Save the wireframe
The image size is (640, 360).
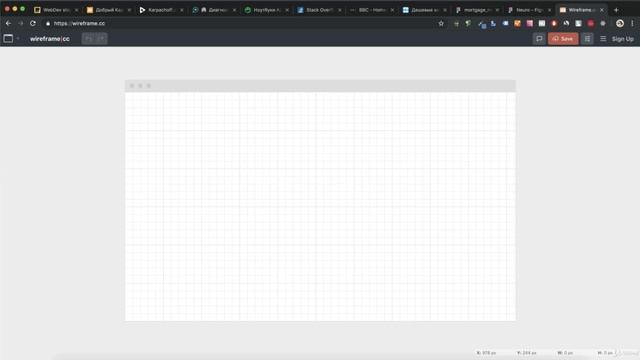click(563, 39)
